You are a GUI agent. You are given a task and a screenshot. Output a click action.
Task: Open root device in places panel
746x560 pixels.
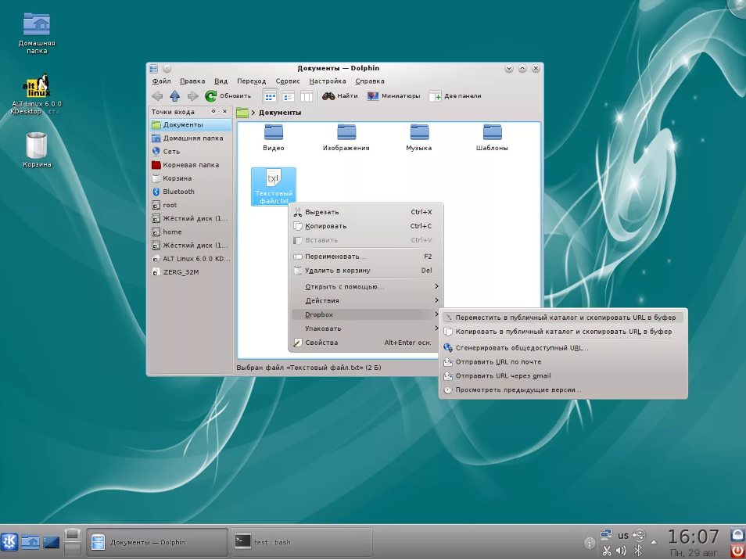point(190,205)
